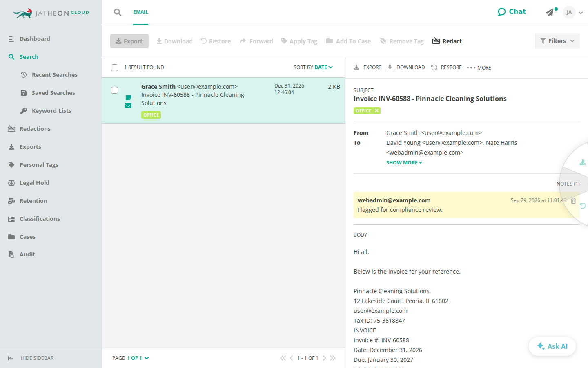Open the Chat link
588x368 pixels.
pyautogui.click(x=512, y=12)
